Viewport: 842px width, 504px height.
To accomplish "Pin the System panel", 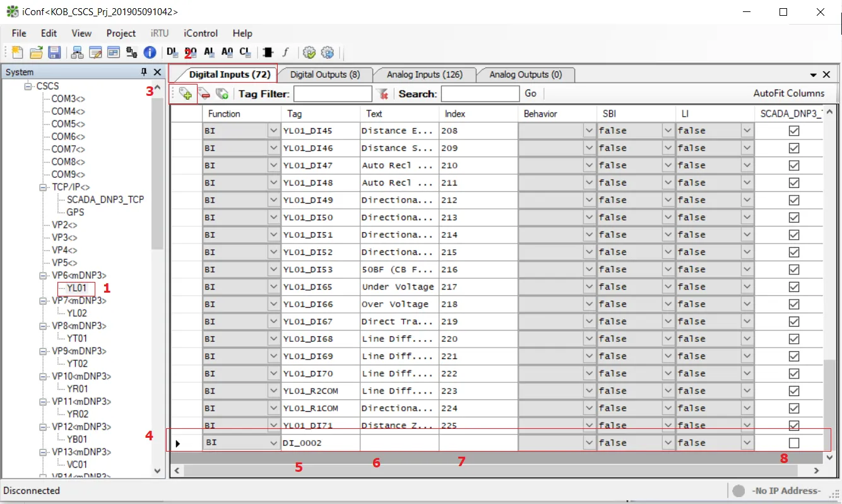I will (144, 73).
